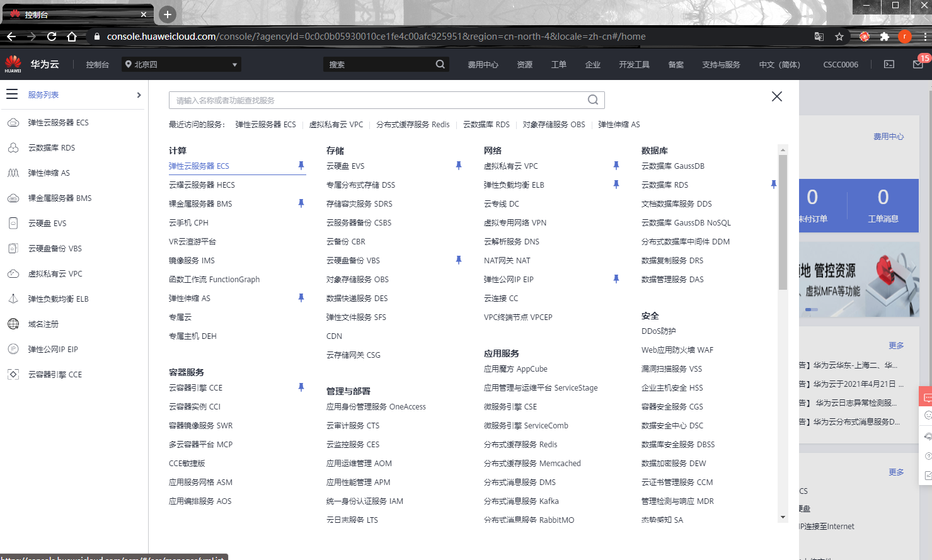
Task: Click the service list scrollbar up arrow
Action: coord(783,150)
